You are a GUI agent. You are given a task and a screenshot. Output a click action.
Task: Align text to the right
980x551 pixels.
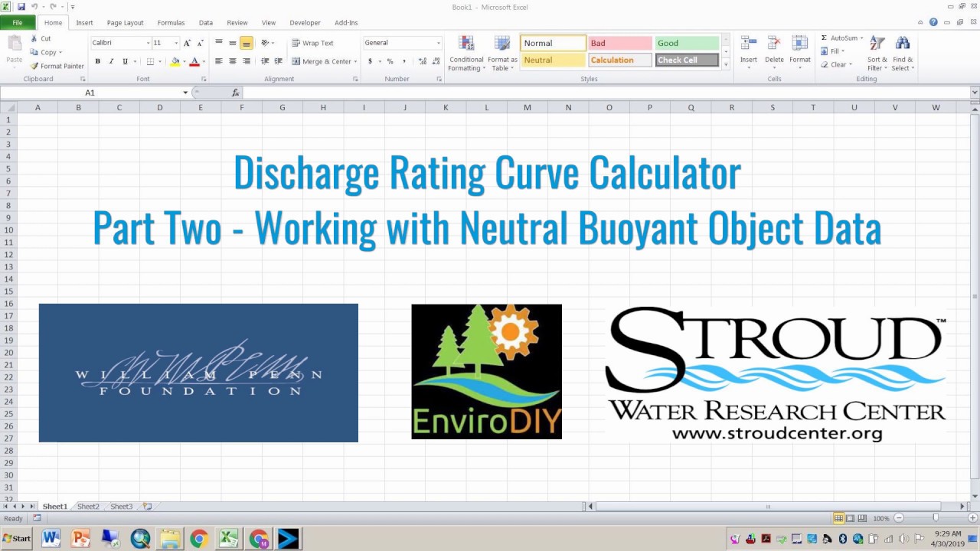tap(247, 61)
